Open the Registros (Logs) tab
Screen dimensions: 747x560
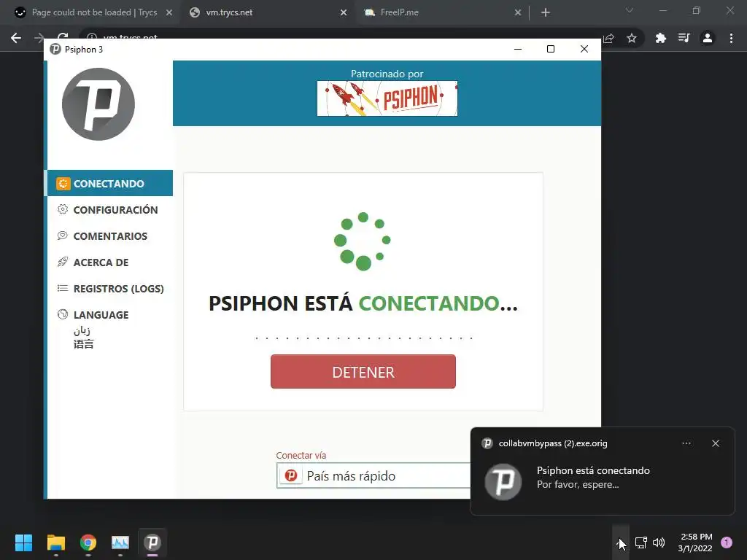(x=109, y=288)
